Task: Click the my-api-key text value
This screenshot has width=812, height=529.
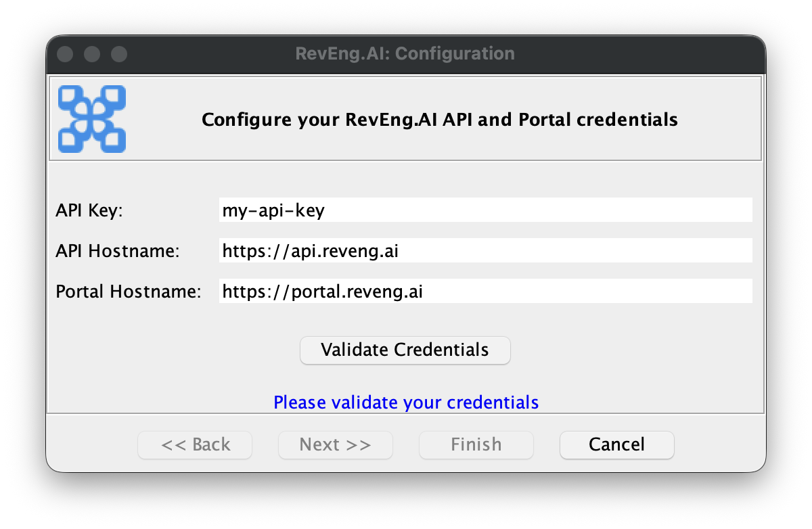Action: coord(273,210)
